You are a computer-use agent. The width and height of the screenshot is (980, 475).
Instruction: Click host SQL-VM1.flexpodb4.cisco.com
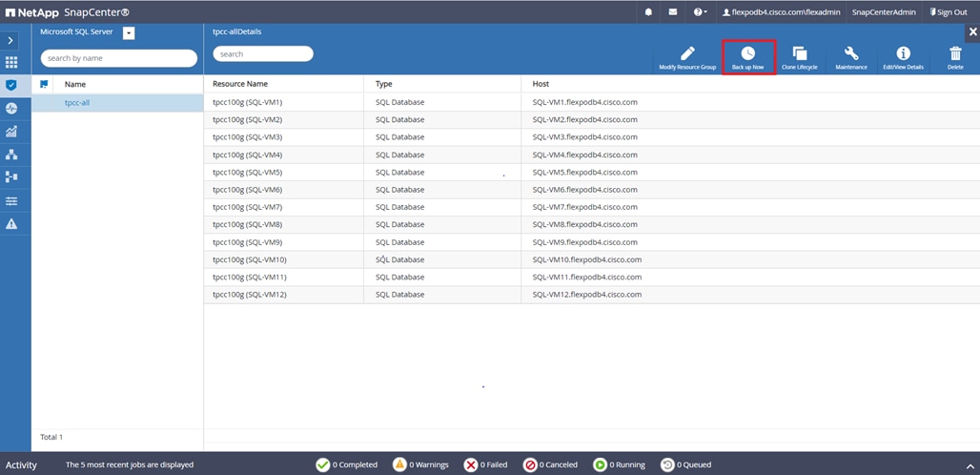tap(584, 102)
